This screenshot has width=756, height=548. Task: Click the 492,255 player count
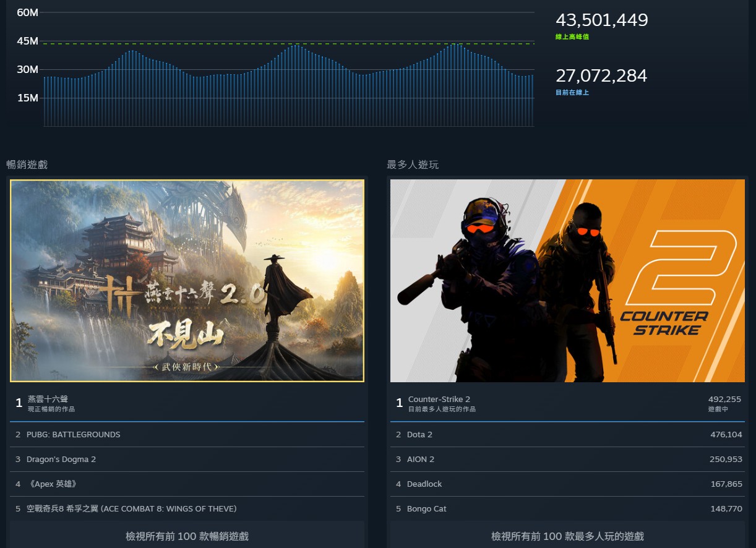click(725, 400)
